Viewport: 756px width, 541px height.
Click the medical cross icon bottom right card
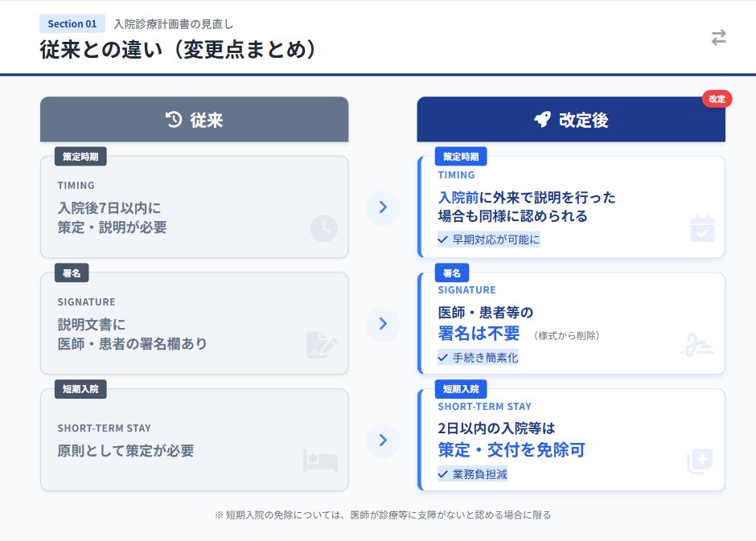pyautogui.click(x=701, y=461)
